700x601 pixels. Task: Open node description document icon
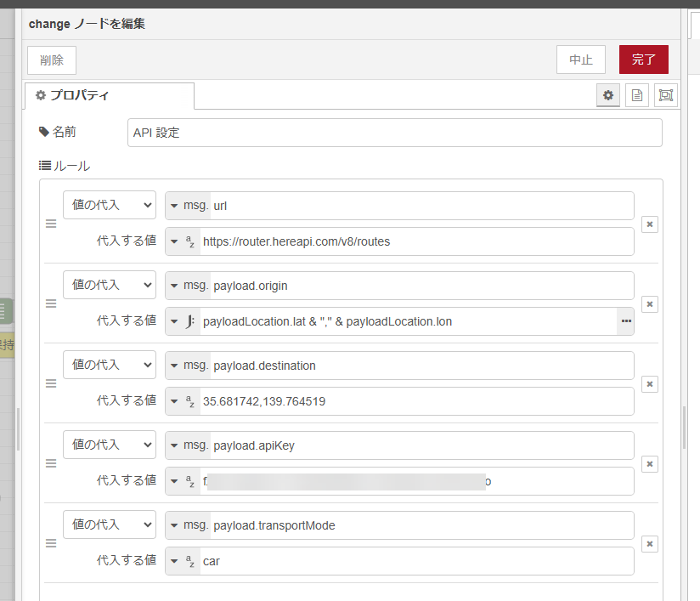click(636, 96)
